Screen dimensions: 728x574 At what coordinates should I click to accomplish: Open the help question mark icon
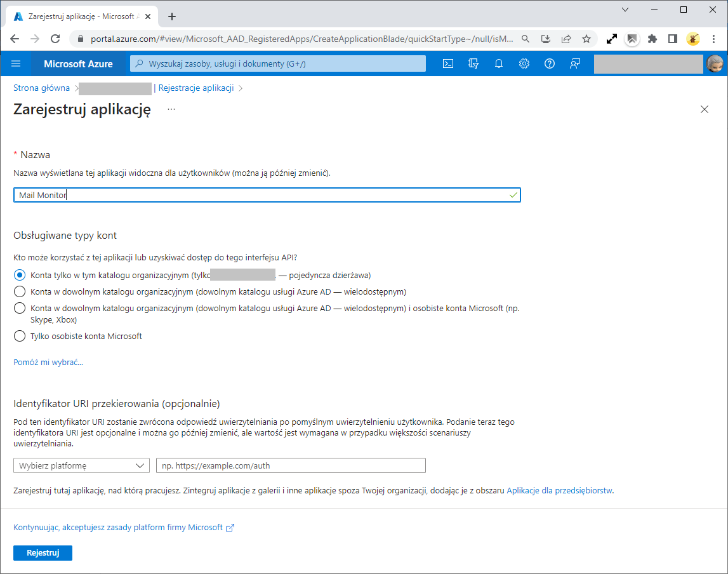coord(550,63)
